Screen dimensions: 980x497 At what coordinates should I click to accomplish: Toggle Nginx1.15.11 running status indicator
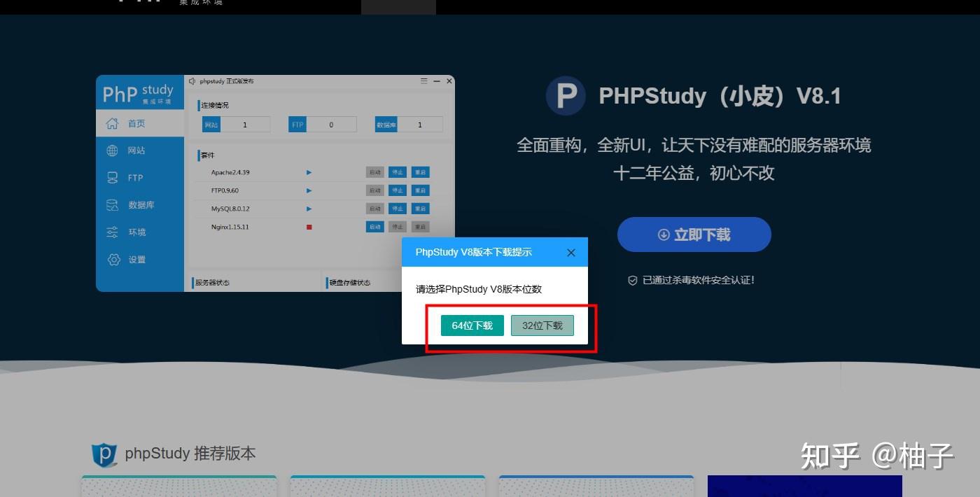(x=308, y=226)
